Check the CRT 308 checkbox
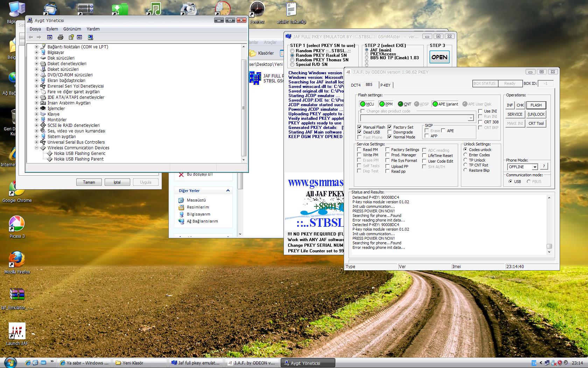 (480, 122)
